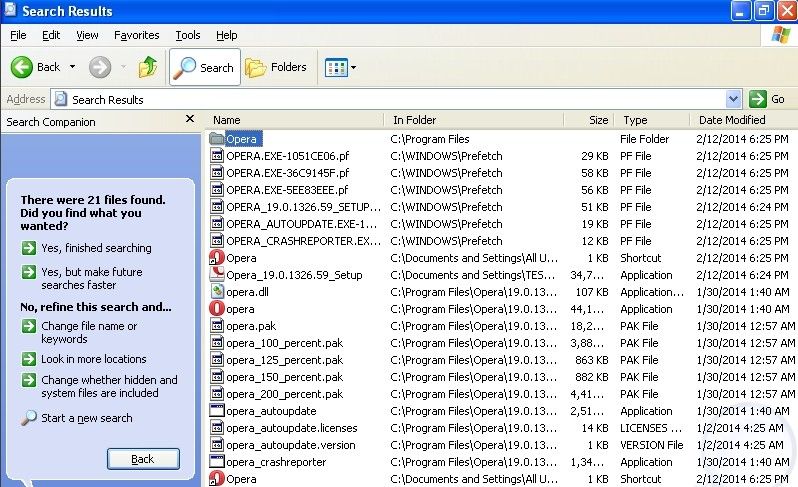This screenshot has height=487, width=798.
Task: Click the green Back arrow icon
Action: click(22, 67)
